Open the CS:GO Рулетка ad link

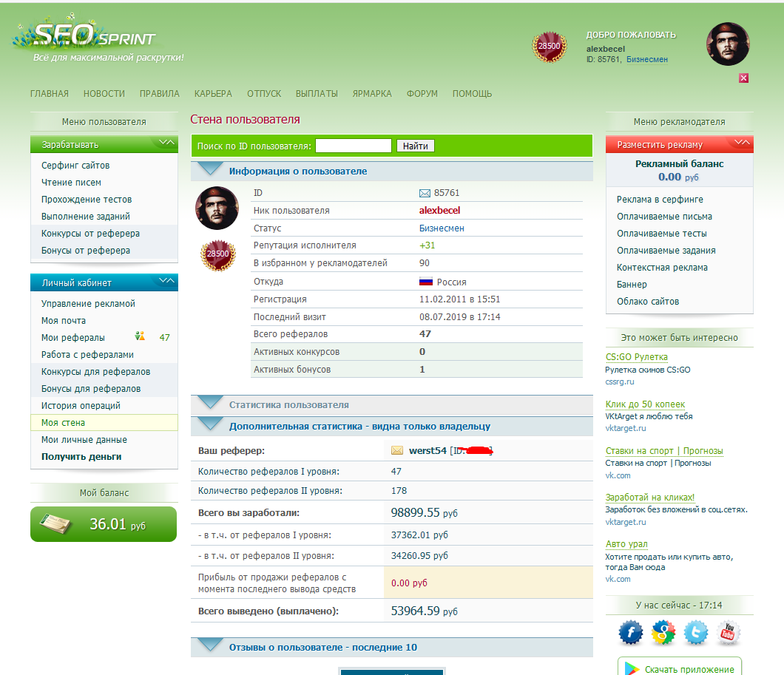tap(637, 357)
